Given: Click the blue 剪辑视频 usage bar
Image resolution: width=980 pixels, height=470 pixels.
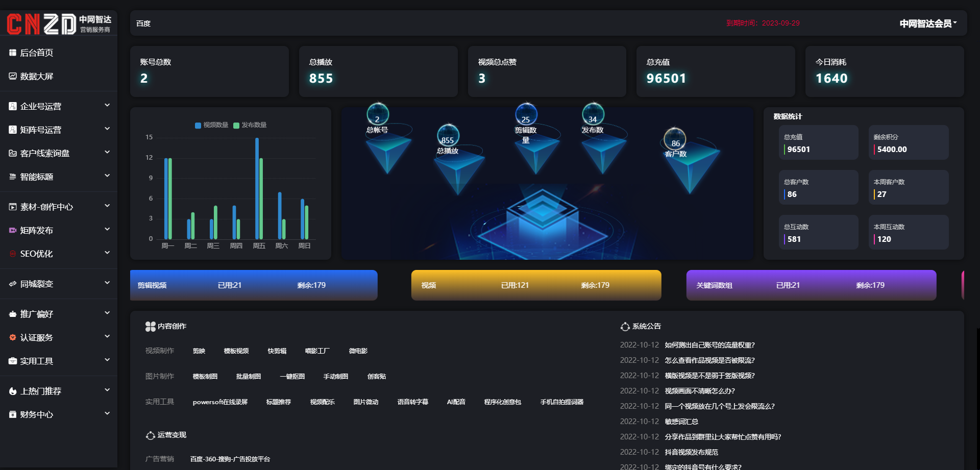Looking at the screenshot, I should [254, 285].
